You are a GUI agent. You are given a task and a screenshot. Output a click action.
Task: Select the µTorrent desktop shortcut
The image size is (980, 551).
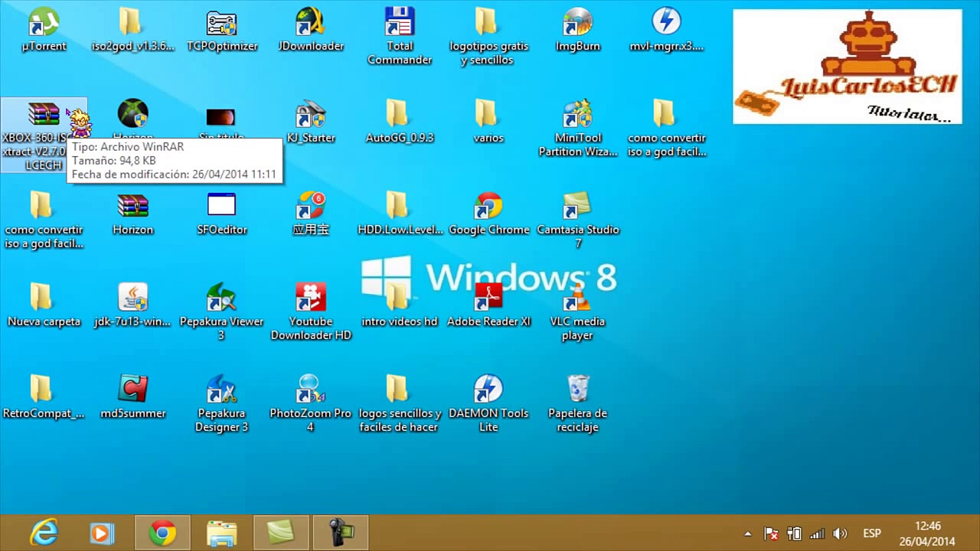[x=44, y=23]
